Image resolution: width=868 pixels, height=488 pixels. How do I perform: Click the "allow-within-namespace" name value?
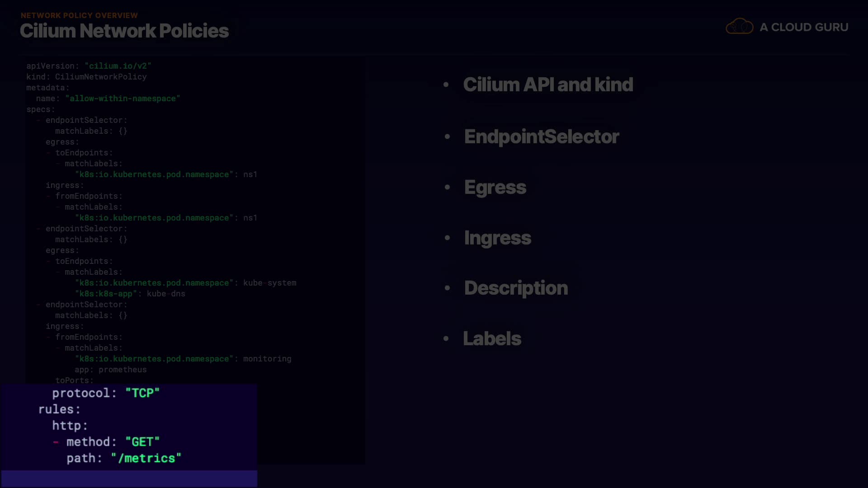[123, 99]
